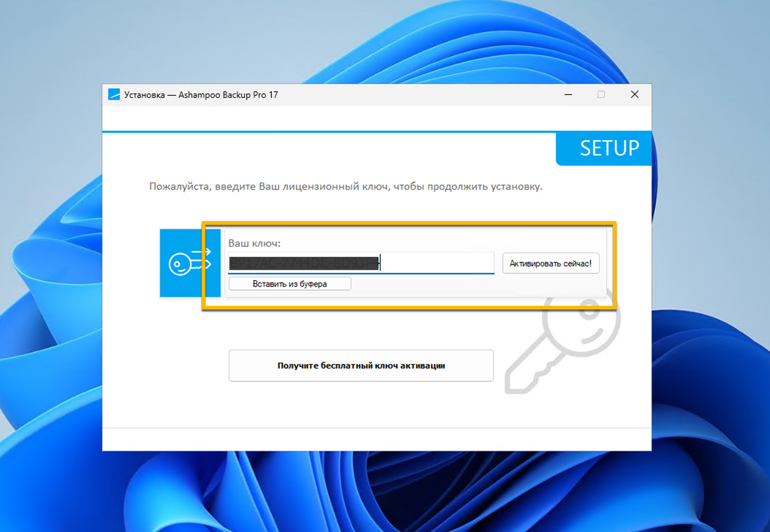Click the license key instruction text
Viewport: 770px width, 532px height.
(345, 186)
